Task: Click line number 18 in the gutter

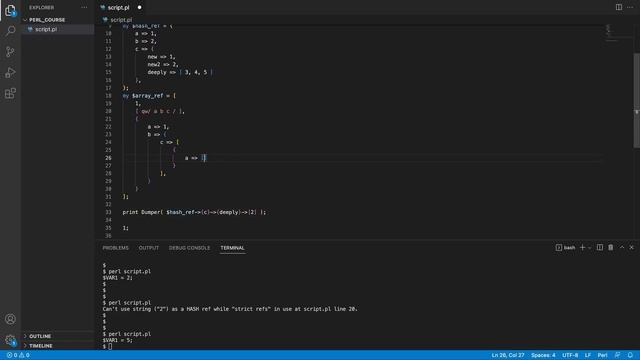Action: tap(108, 96)
